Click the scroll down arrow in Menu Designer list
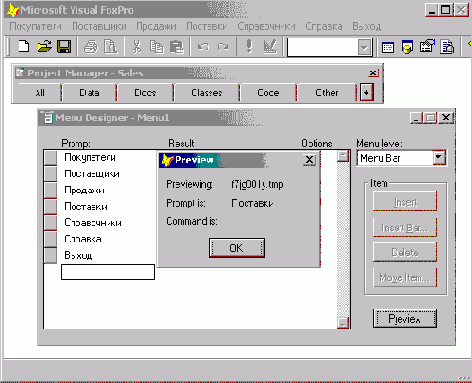The width and height of the screenshot is (472, 383). (x=343, y=322)
